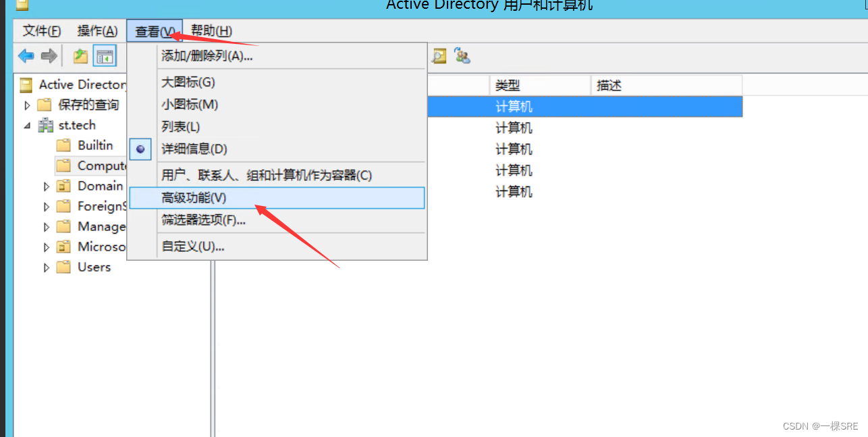868x437 pixels.
Task: Choose 添加/删除列(A)... from the menu
Action: 277,56
